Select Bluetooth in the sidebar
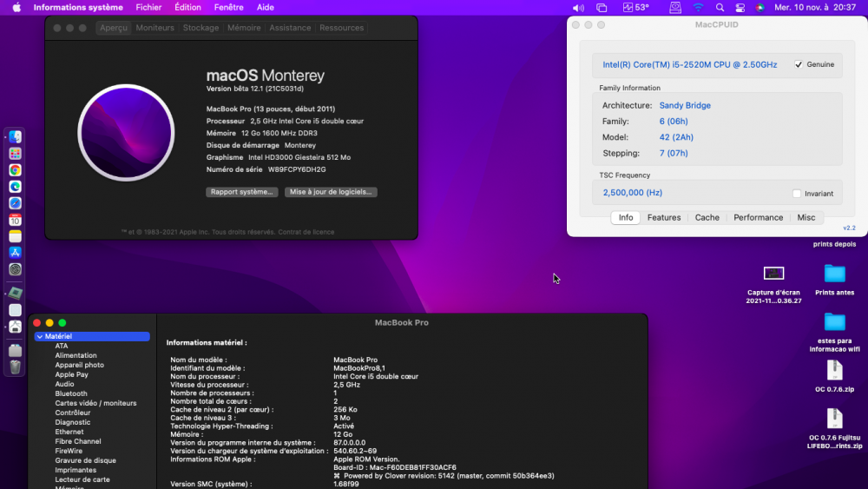868x489 pixels. 71,393
